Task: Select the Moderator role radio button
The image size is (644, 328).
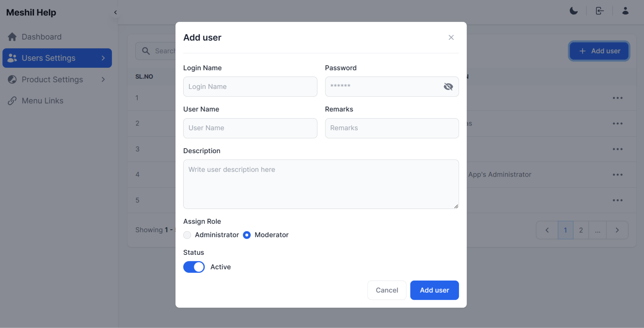Action: (x=247, y=235)
